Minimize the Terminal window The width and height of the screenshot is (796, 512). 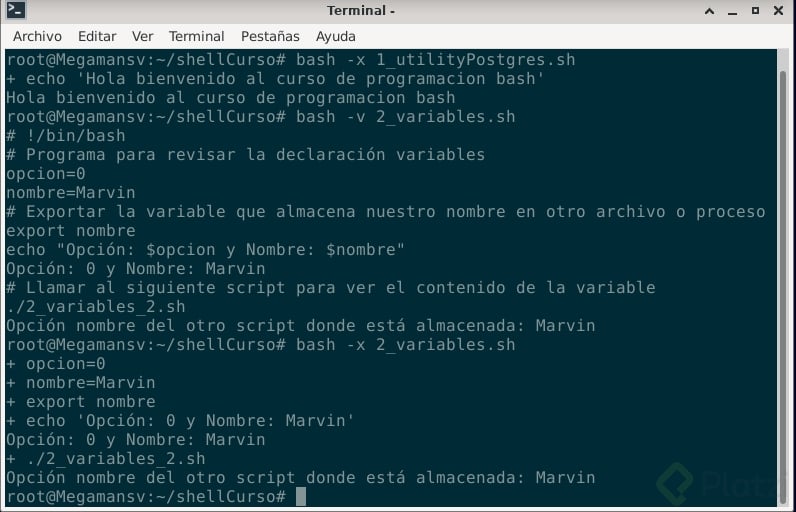732,11
